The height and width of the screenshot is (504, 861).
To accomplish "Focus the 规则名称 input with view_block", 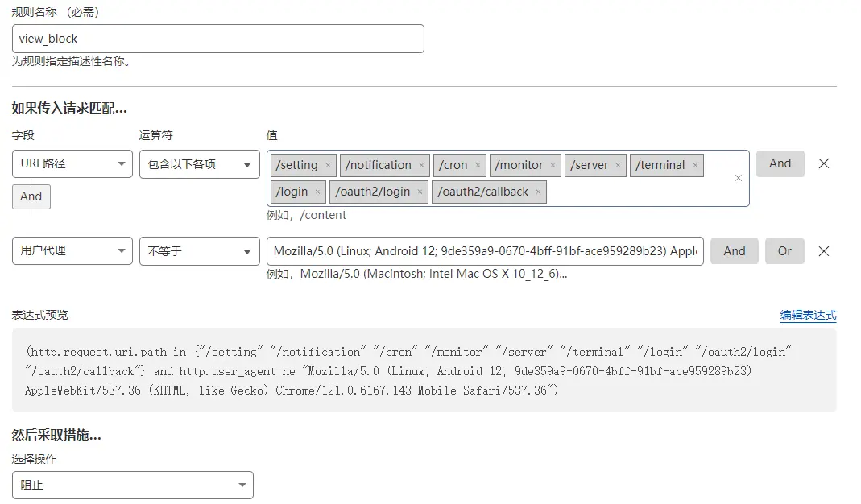I will (218, 39).
